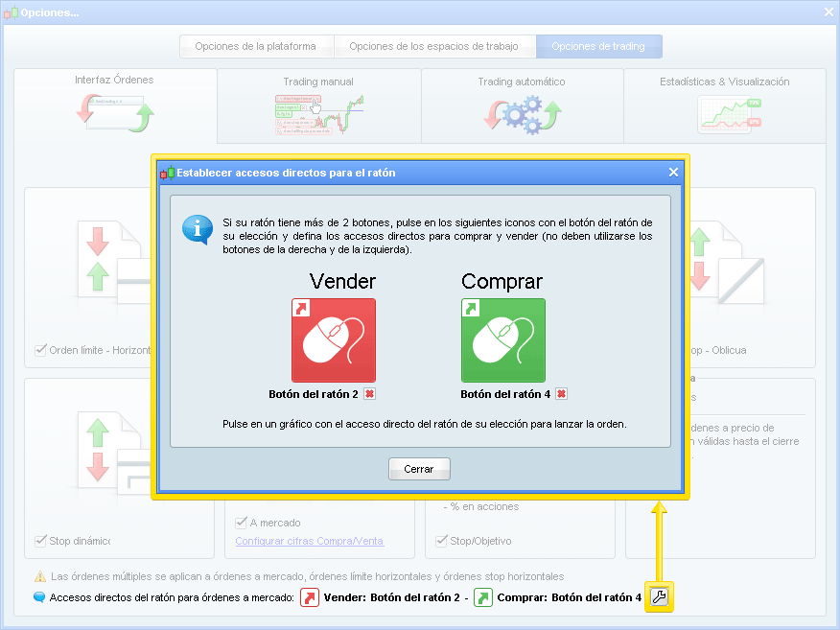The image size is (840, 630).
Task: Open the Estadísticas & Visualización section
Action: [x=725, y=106]
